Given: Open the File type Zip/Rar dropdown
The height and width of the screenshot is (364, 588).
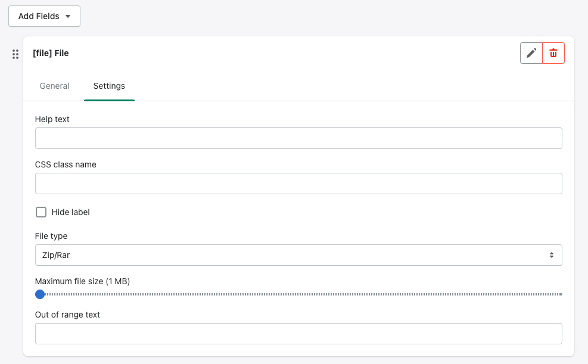Looking at the screenshot, I should tap(298, 255).
